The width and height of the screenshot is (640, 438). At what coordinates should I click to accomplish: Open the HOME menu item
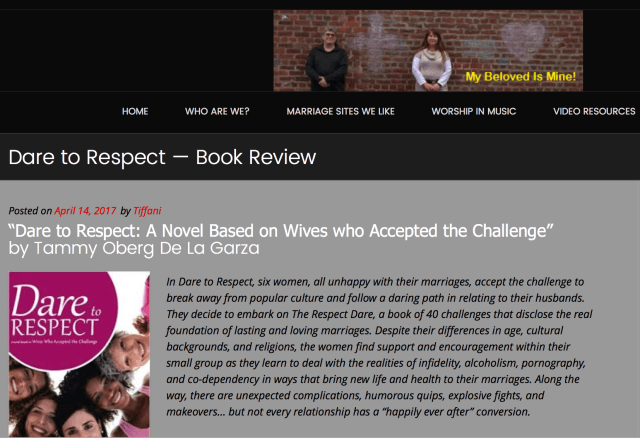135,111
